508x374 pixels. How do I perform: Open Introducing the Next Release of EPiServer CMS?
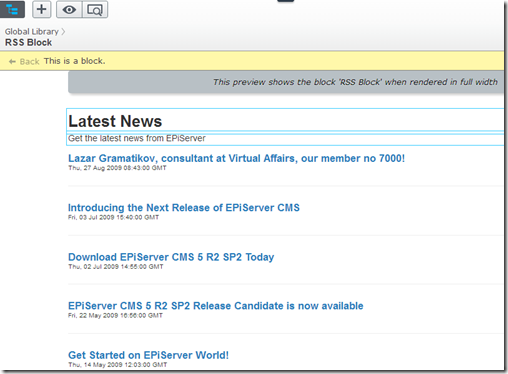coord(184,208)
